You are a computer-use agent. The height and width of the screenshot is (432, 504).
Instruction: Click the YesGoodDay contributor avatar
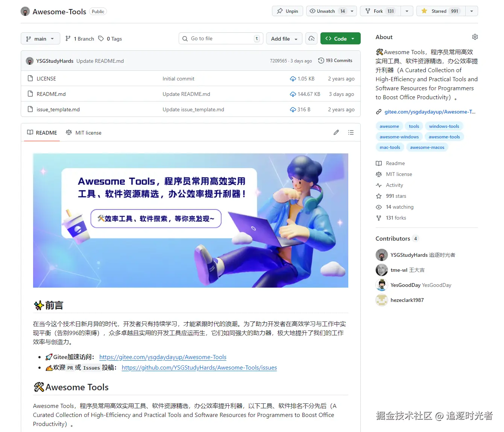tap(382, 285)
